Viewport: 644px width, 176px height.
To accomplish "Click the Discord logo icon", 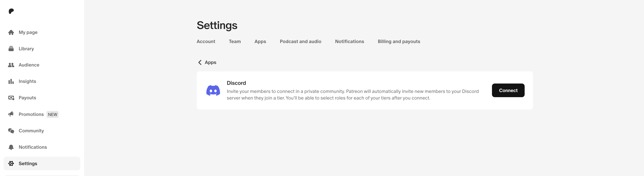I will click(213, 90).
